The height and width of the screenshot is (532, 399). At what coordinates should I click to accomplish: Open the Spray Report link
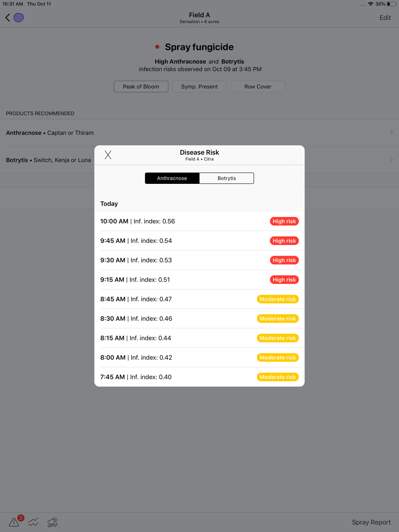(x=371, y=522)
